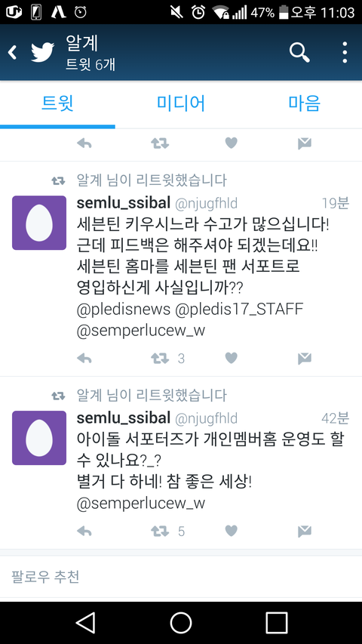
Task: Like the 42분 tweet with the heart
Action: pyautogui.click(x=232, y=531)
